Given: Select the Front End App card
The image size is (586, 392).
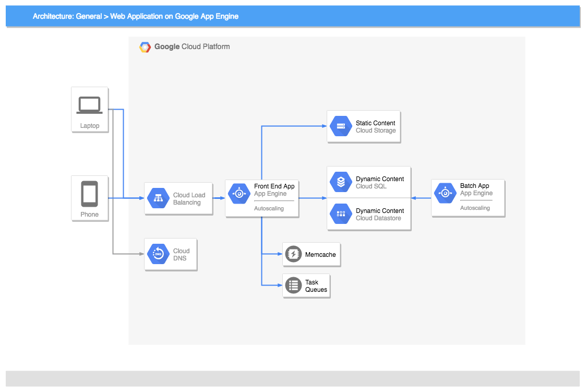Looking at the screenshot, I should click(261, 198).
